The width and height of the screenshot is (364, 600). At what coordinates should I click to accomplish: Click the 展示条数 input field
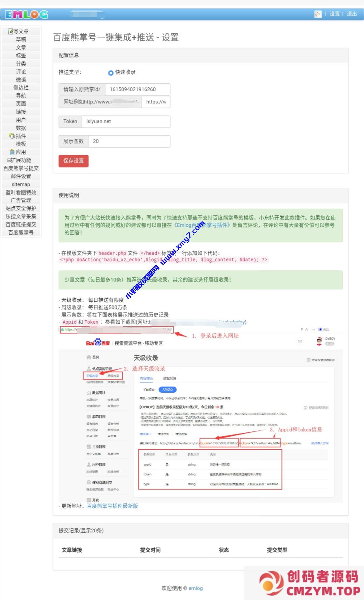coord(129,141)
